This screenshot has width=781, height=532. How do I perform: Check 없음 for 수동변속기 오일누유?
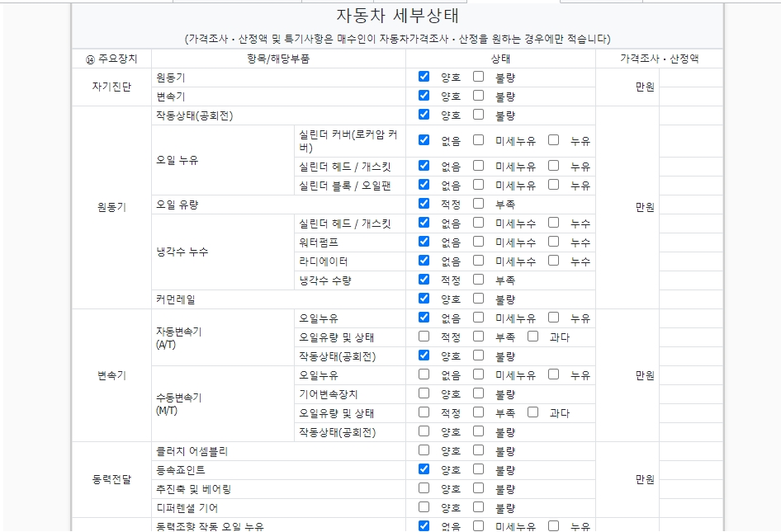pos(424,374)
